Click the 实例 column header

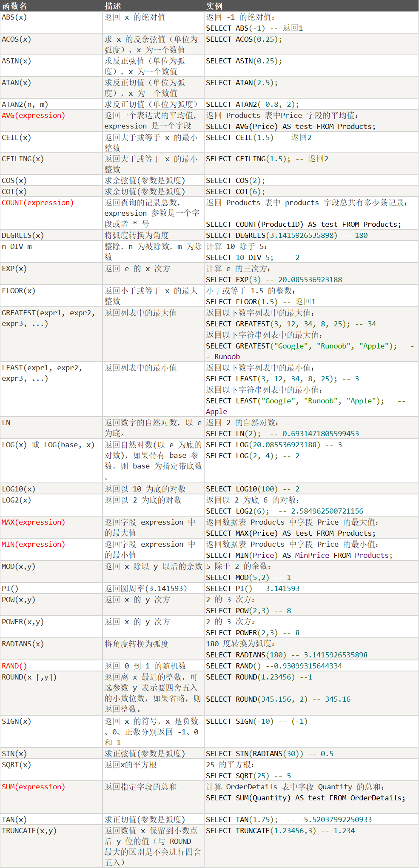(x=214, y=6)
